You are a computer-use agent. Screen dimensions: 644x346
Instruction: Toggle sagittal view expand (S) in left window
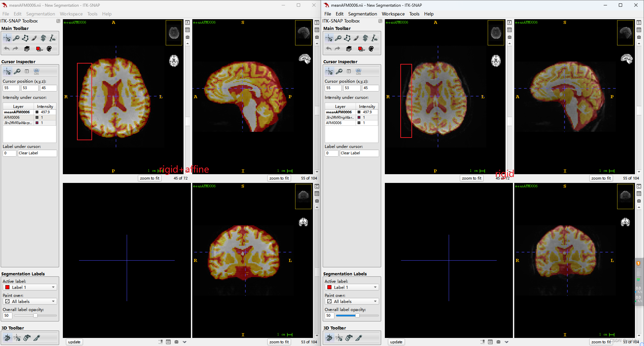tap(317, 23)
